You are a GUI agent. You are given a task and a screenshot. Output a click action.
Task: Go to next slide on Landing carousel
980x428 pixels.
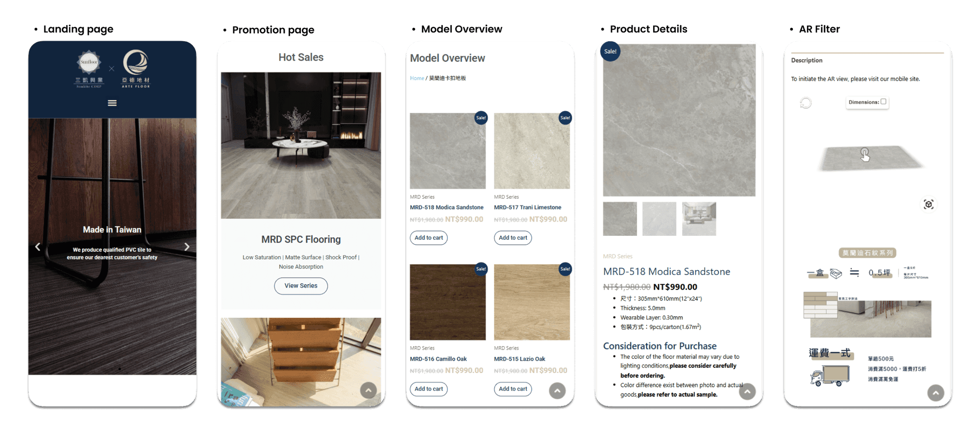click(x=187, y=247)
